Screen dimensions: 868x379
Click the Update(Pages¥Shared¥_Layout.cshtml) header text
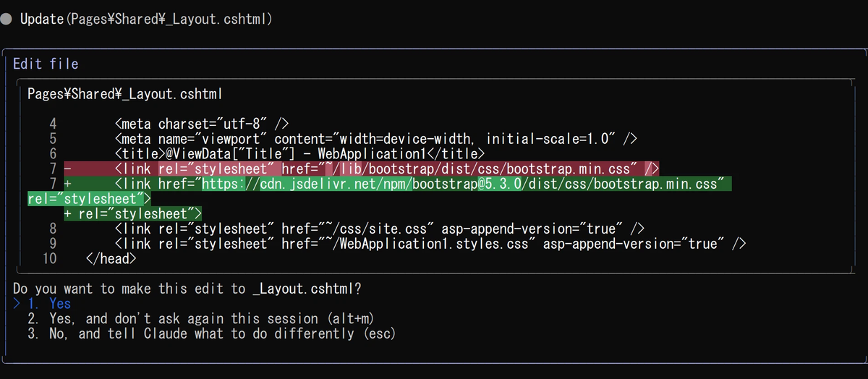coord(146,20)
